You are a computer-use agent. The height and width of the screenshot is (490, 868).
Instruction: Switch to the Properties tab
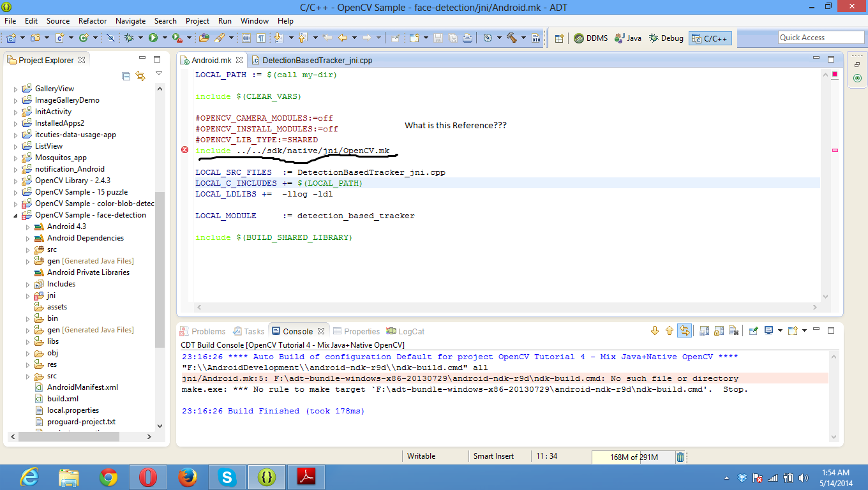pyautogui.click(x=355, y=331)
